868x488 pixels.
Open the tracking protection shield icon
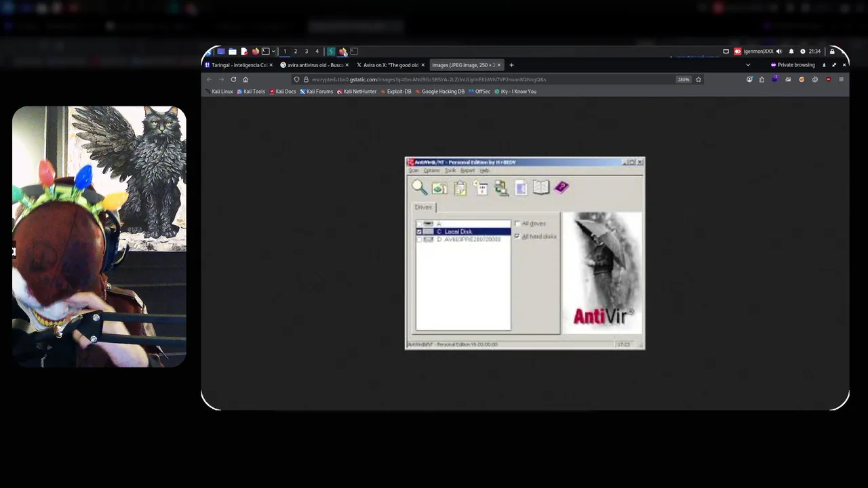(296, 79)
